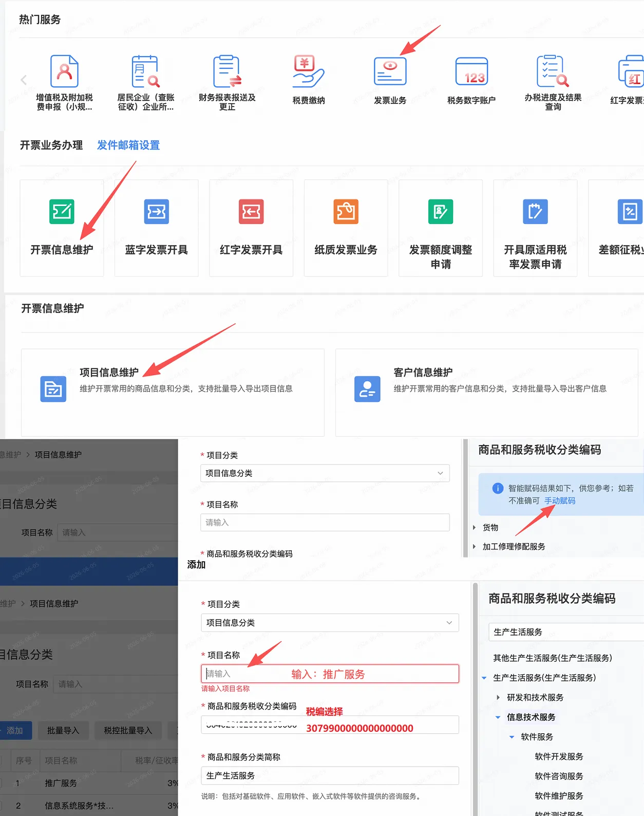The height and width of the screenshot is (816, 644).
Task: Expand 加工修理修配服务 tree node
Action: [x=474, y=546]
